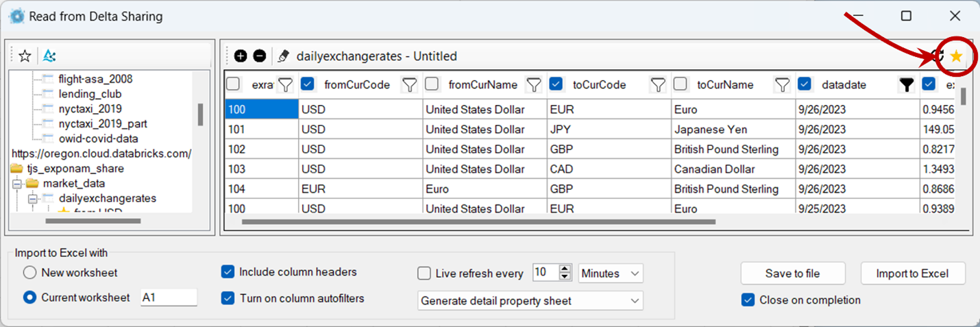
Task: Disable Turn on column autofilters
Action: point(228,298)
